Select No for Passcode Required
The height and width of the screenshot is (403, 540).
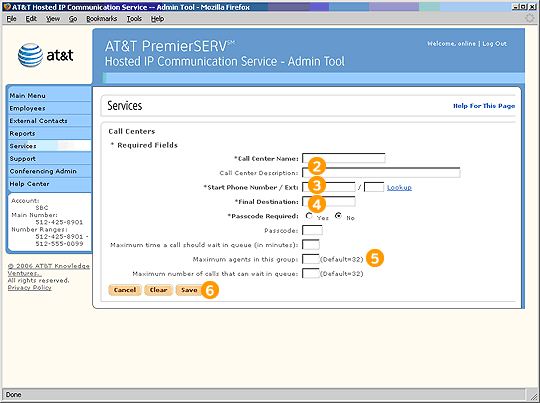(x=339, y=216)
